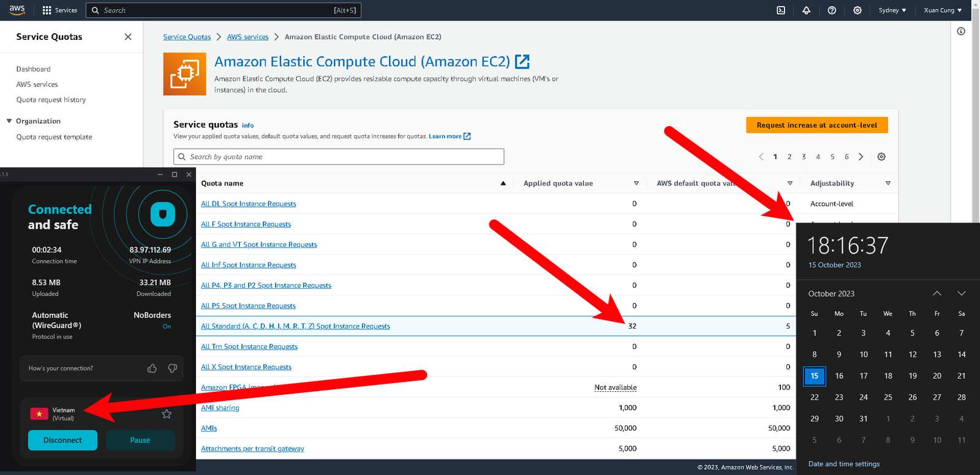Go to quotas page 6

click(x=846, y=157)
